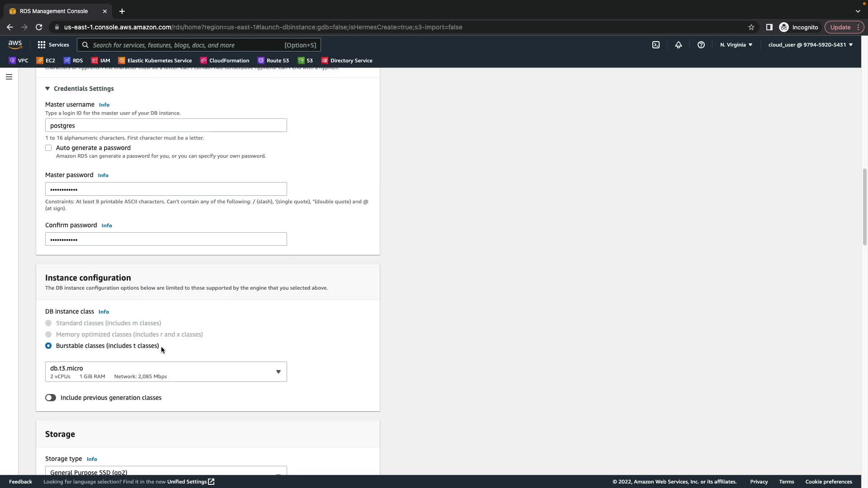Collapse the Credentials Settings section
The width and height of the screenshot is (868, 488).
[47, 89]
